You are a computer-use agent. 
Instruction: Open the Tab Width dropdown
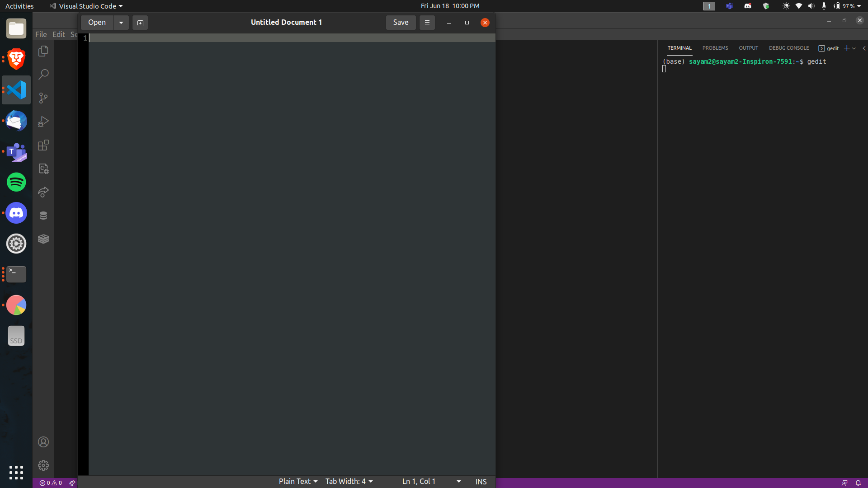click(349, 481)
